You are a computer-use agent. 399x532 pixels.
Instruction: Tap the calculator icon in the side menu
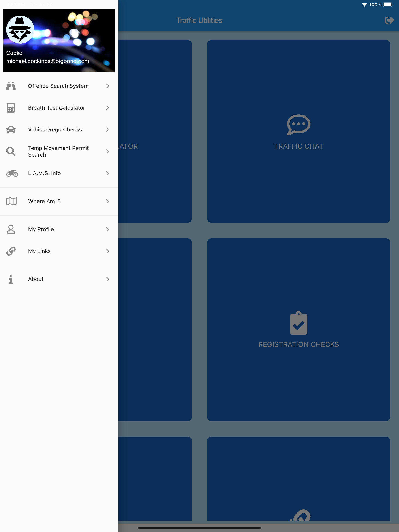(11, 108)
